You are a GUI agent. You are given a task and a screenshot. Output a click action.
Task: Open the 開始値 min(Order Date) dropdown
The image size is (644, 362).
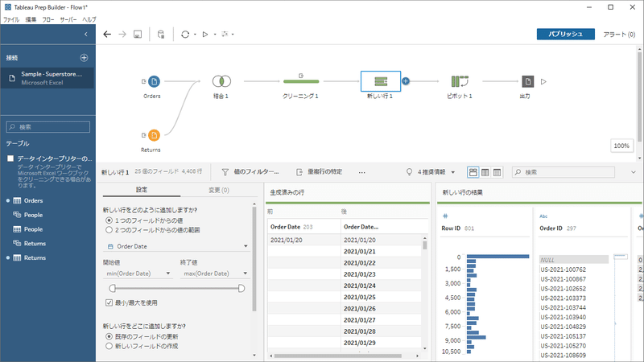pos(138,274)
